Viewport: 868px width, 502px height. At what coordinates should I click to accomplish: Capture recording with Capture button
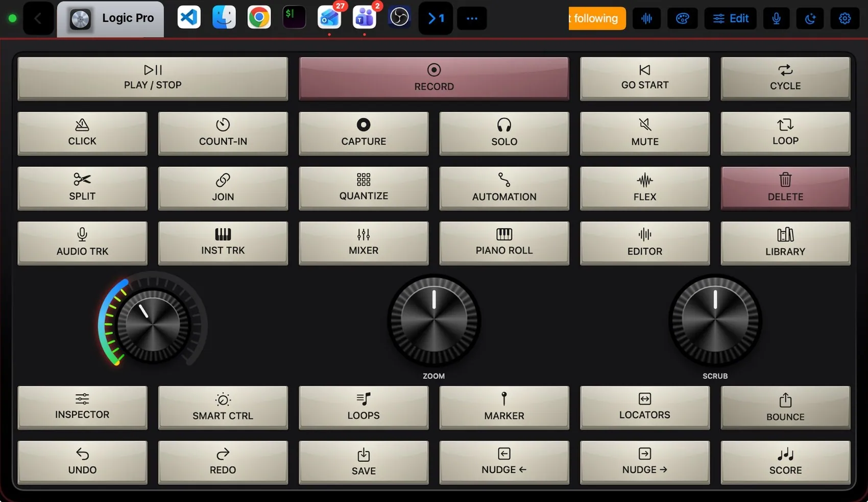click(x=364, y=133)
